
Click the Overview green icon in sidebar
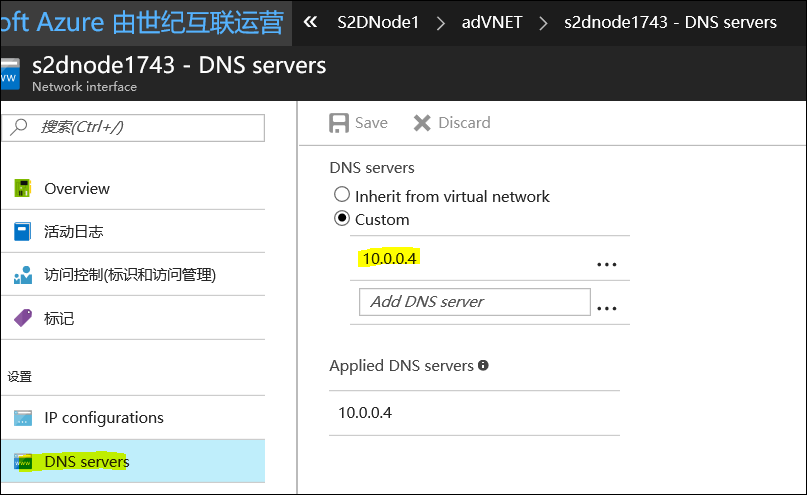tap(23, 189)
